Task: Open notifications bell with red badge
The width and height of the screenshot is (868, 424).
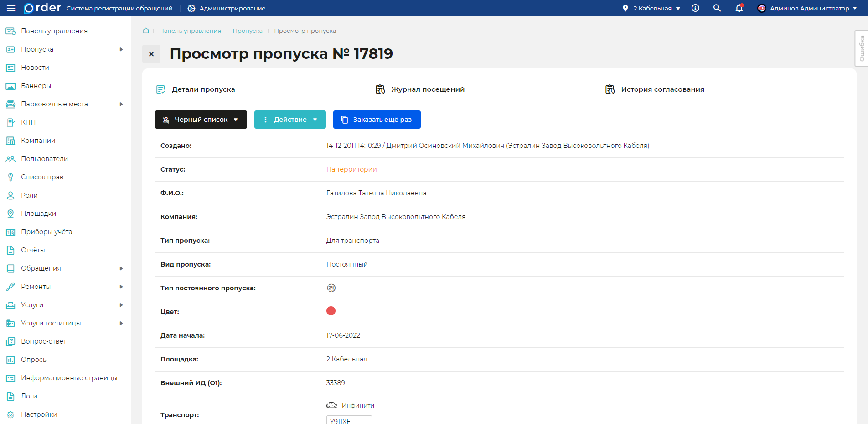Action: coord(739,8)
